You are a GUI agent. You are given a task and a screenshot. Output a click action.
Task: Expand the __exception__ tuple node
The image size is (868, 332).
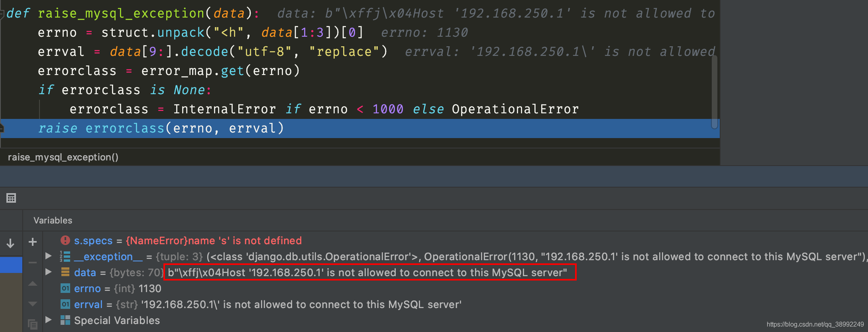(x=48, y=256)
